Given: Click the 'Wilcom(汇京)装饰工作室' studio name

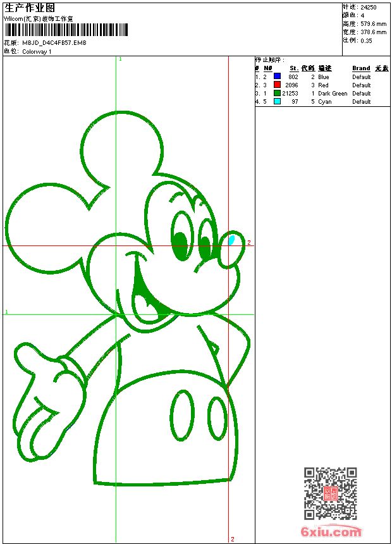Looking at the screenshot, I should [39, 19].
